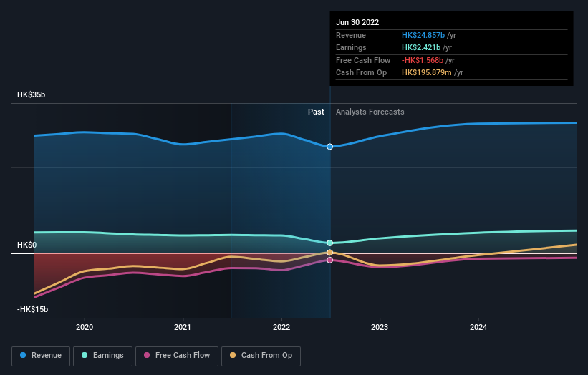This screenshot has height=375, width=588.
Task: Select the 2020 x-axis label
Action: pos(85,327)
